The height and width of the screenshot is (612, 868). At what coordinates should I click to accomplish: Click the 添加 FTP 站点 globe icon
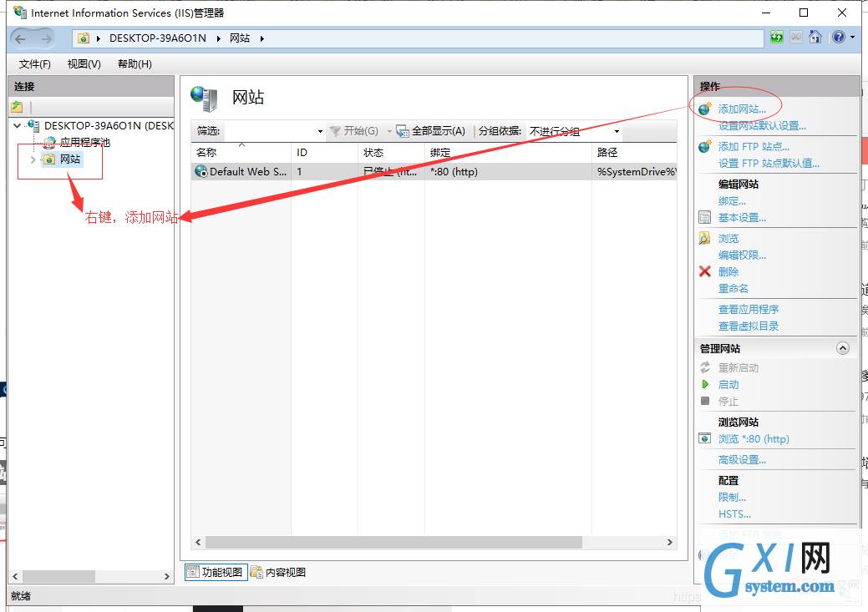click(705, 147)
